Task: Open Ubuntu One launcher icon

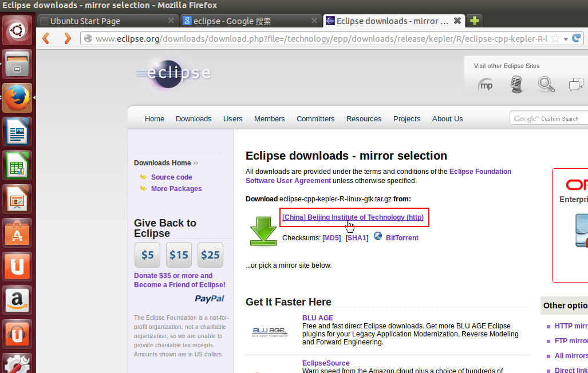Action: (x=17, y=267)
